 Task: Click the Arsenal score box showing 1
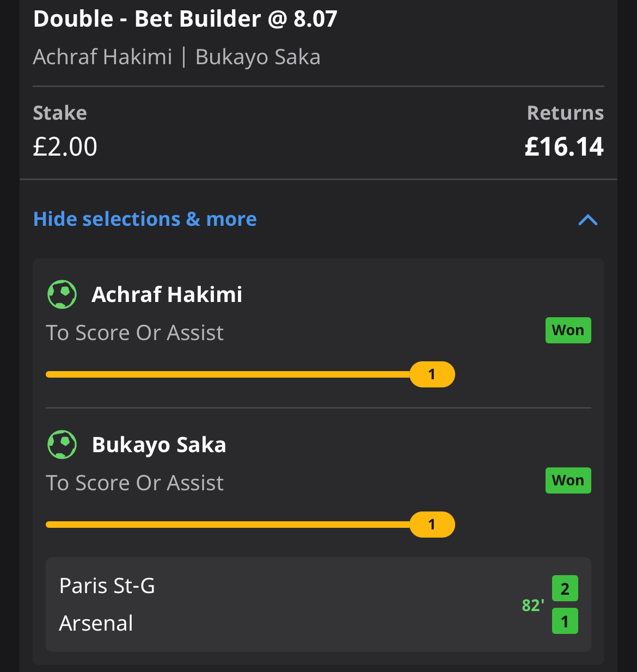pos(565,621)
